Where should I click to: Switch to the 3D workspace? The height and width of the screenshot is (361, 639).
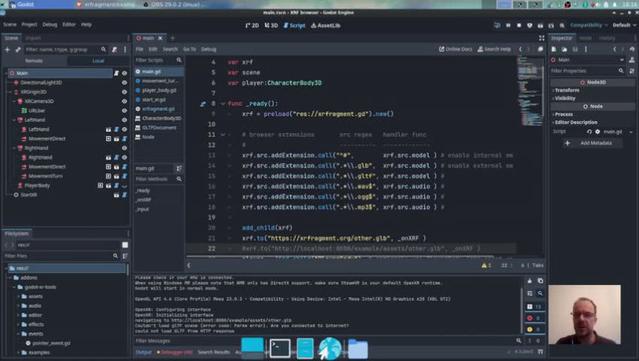(x=271, y=25)
